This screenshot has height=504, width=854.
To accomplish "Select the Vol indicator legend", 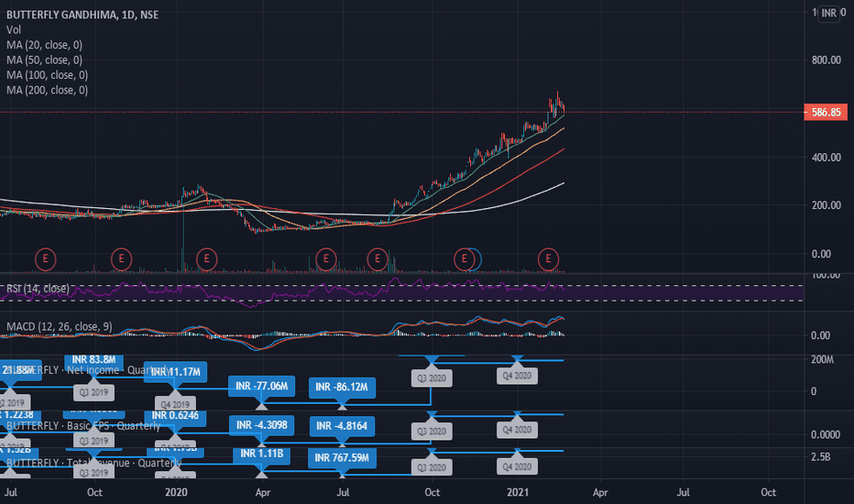I will tap(14, 30).
